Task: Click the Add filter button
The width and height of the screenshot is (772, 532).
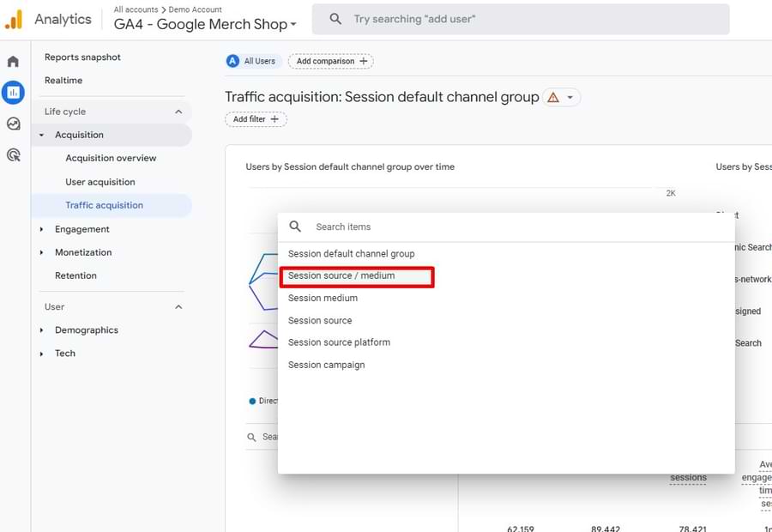Action: 256,119
